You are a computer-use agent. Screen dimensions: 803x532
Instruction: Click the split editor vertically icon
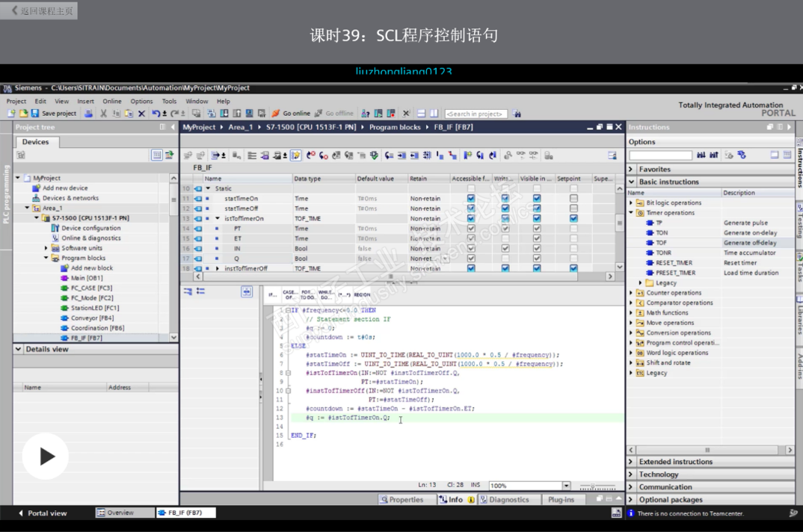(x=434, y=113)
